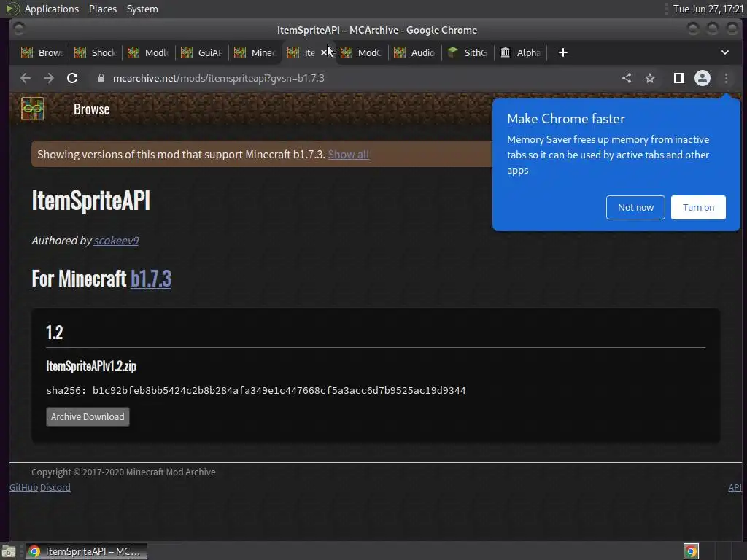Open the System menu

pyautogui.click(x=142, y=9)
